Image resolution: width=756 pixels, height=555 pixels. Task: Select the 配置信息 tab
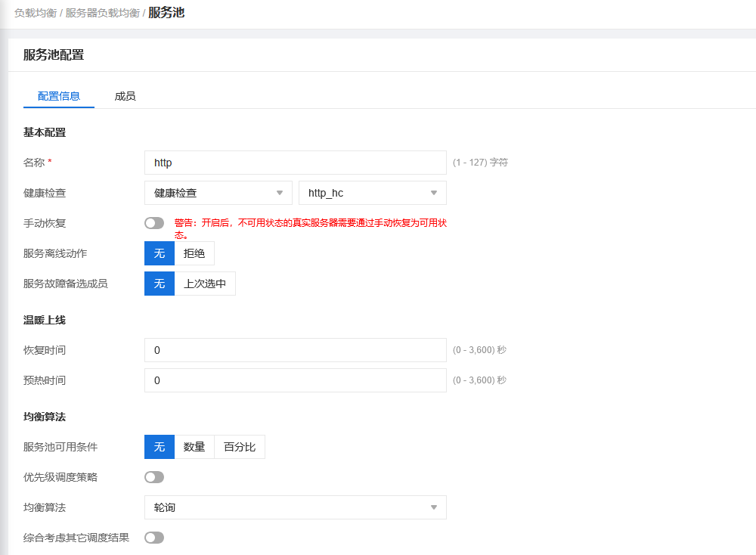59,96
